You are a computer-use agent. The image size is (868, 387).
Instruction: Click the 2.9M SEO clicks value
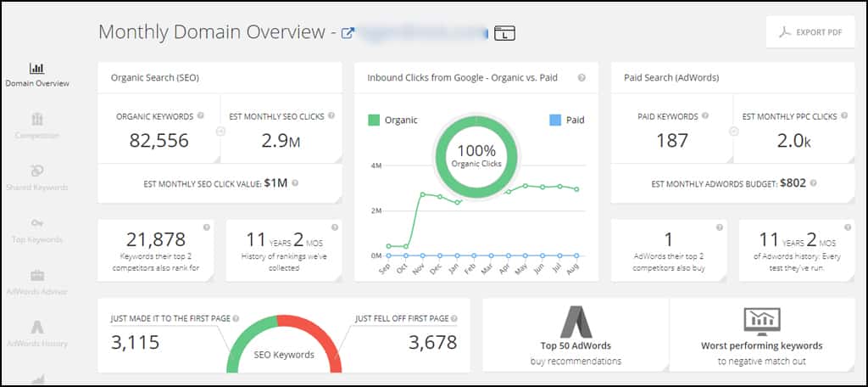pos(281,141)
